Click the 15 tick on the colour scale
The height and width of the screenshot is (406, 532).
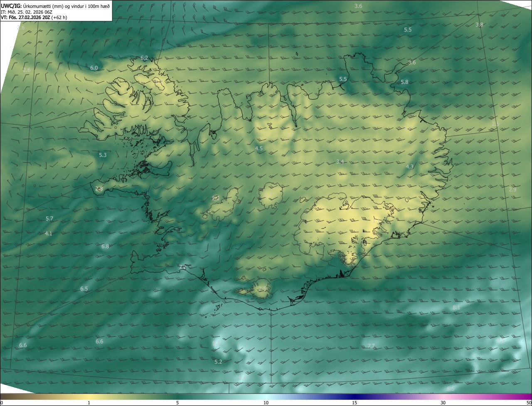click(355, 403)
